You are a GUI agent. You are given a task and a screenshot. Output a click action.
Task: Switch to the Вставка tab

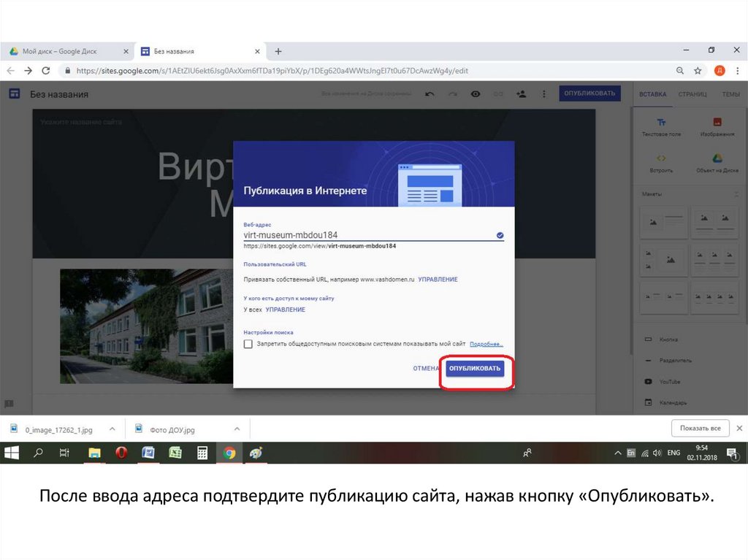652,94
